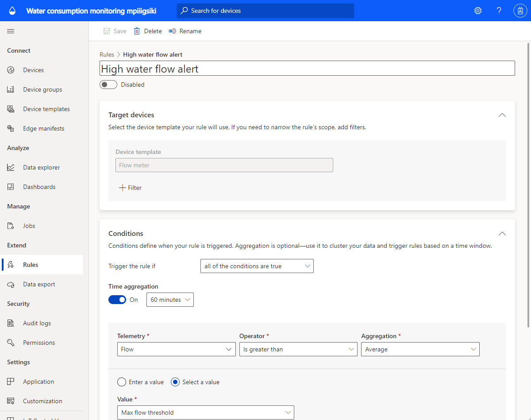
Task: Click the Rename toolbar icon
Action: 173,31
